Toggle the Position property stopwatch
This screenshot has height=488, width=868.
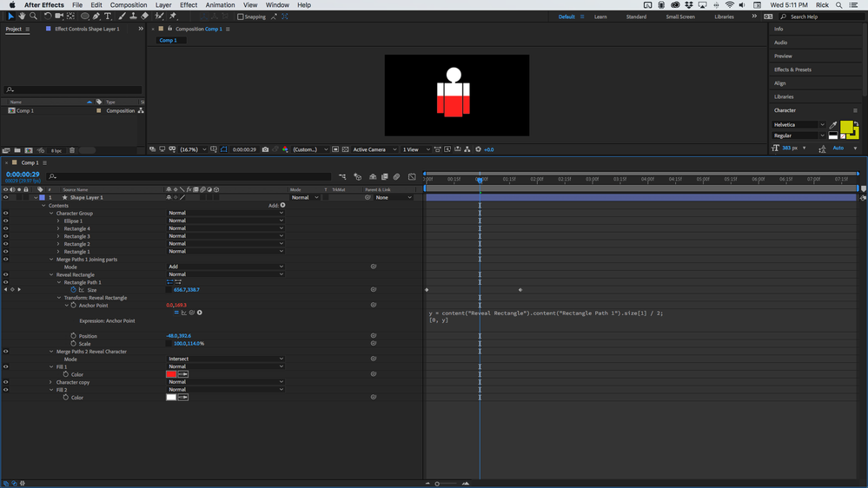[73, 336]
